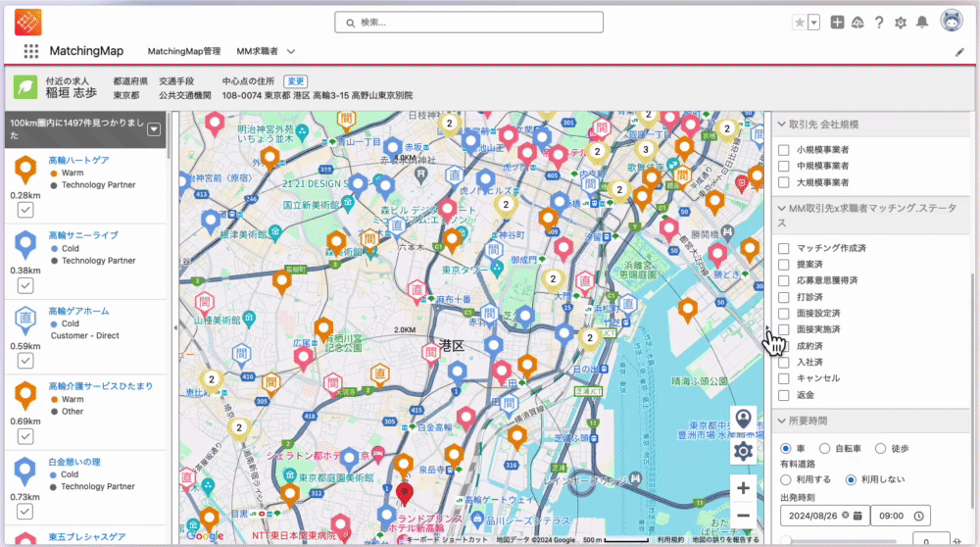
Task: Collapse the 取引先 会社規模 section
Action: (782, 124)
